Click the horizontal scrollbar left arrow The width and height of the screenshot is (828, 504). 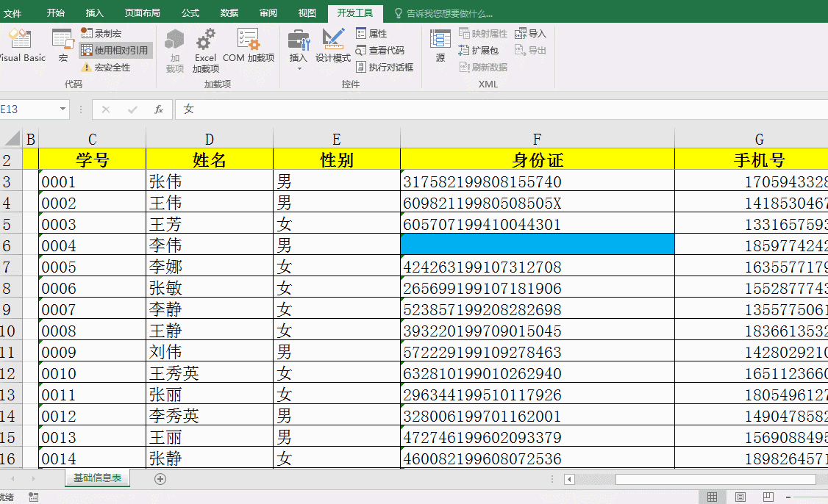(x=569, y=479)
